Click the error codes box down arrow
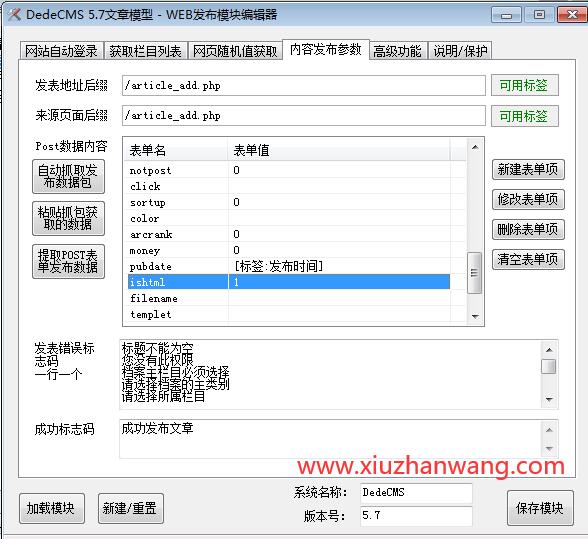This screenshot has height=539, width=588. point(549,399)
